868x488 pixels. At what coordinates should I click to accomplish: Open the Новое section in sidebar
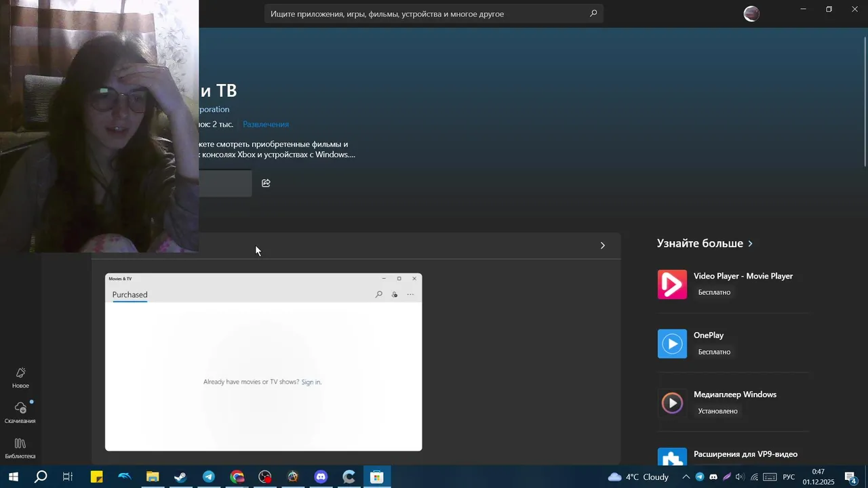pyautogui.click(x=20, y=378)
